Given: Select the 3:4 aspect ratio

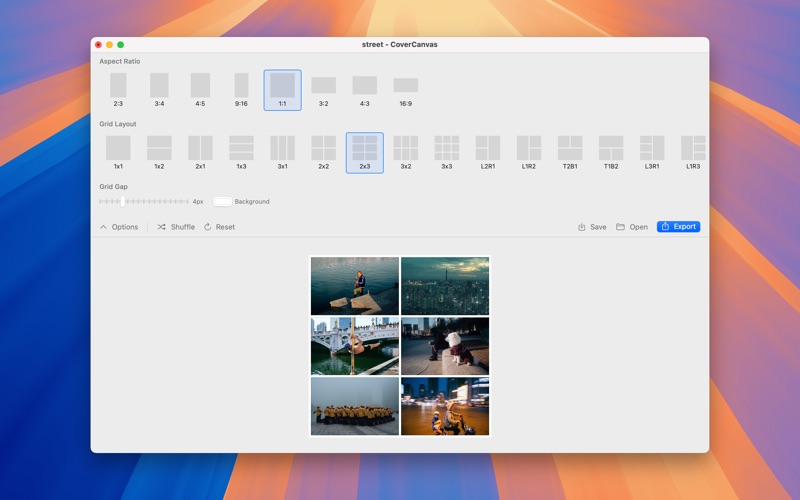Looking at the screenshot, I should (x=159, y=90).
